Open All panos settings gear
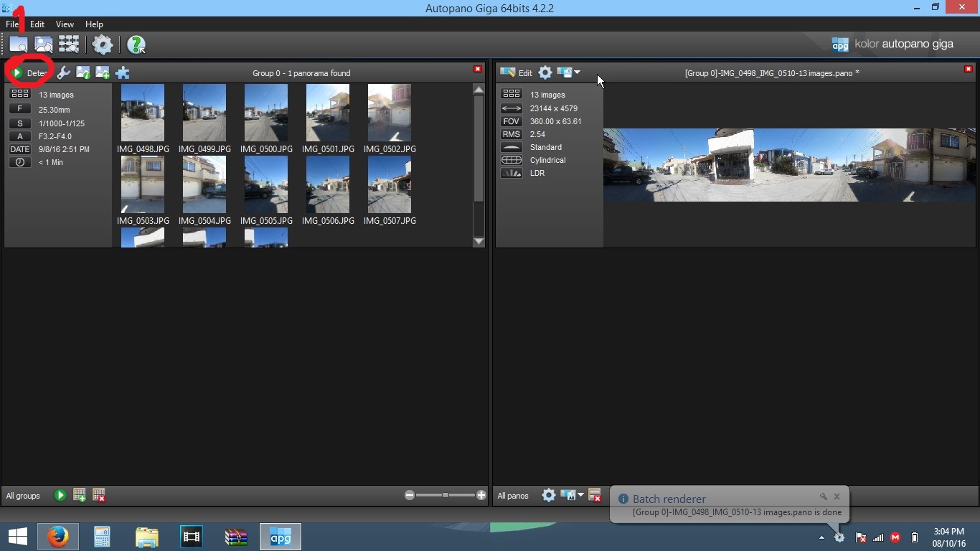Viewport: 980px width, 551px height. 549,495
